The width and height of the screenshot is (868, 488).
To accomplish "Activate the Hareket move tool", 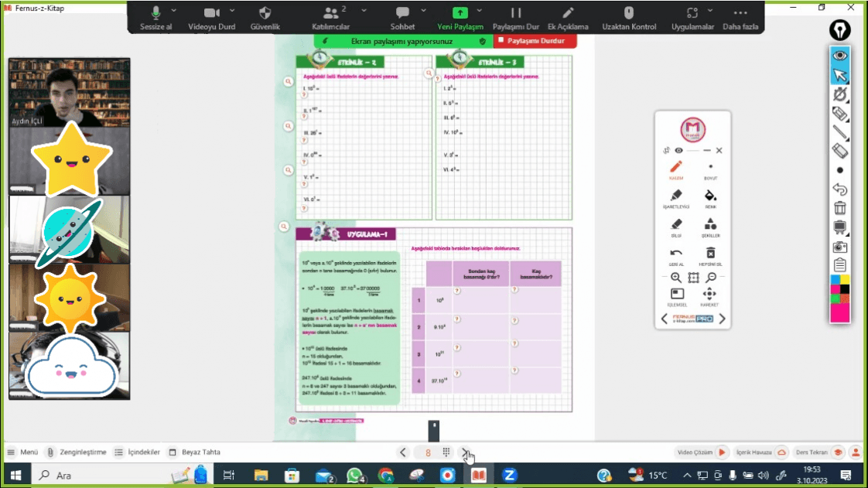I will [x=709, y=297].
